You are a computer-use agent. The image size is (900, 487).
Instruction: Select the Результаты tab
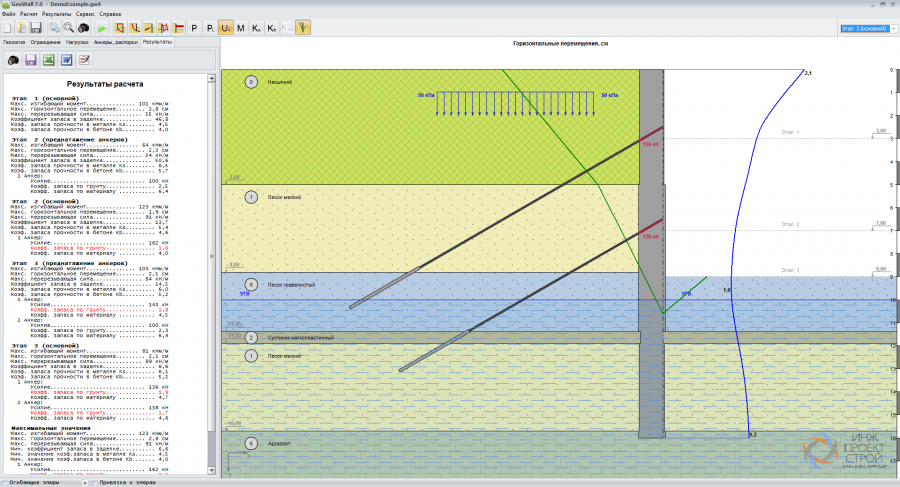point(157,42)
